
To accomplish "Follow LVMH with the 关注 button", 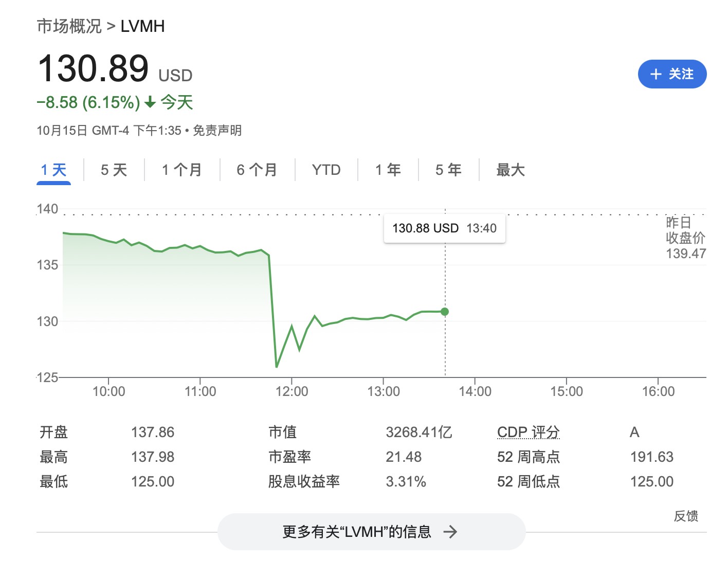I will [672, 74].
